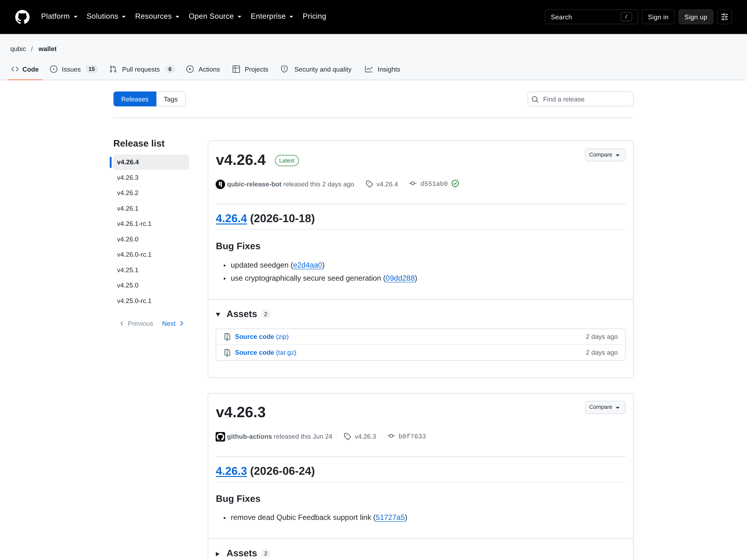
Task: Click the verified commit checkmark beside d551ab0
Action: 455,184
